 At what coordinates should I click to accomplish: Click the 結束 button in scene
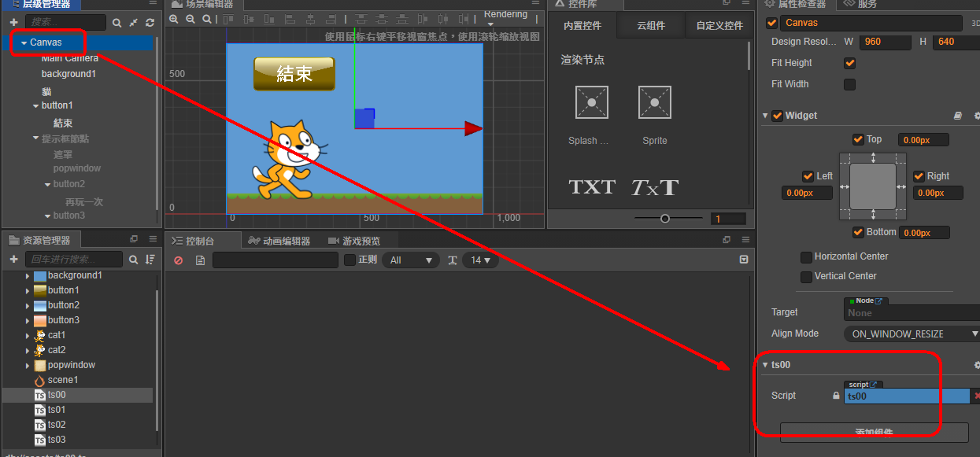tap(294, 73)
